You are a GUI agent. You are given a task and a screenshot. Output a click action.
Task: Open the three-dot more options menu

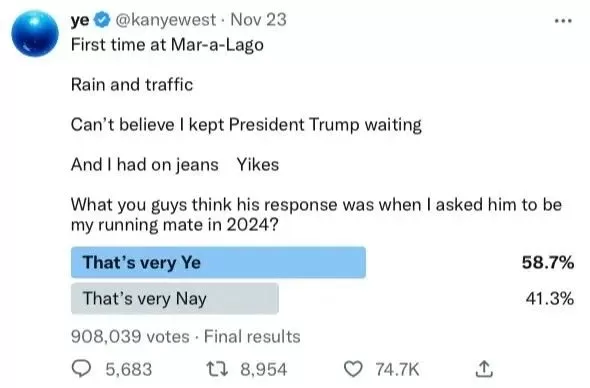563,21
